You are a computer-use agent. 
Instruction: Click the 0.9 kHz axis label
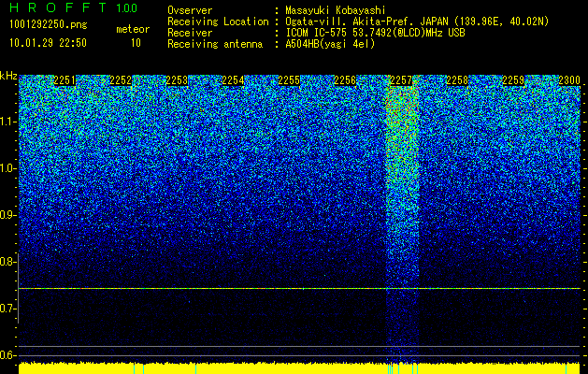8,215
